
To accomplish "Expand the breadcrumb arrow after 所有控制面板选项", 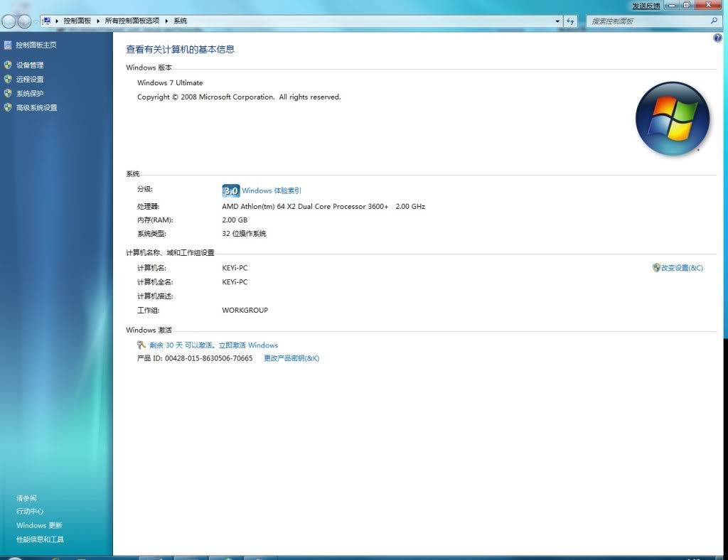I will point(166,21).
